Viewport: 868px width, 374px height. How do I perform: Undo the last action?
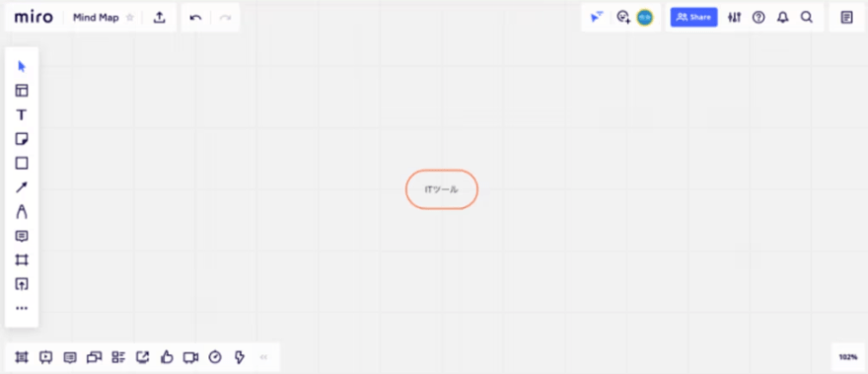coord(195,18)
